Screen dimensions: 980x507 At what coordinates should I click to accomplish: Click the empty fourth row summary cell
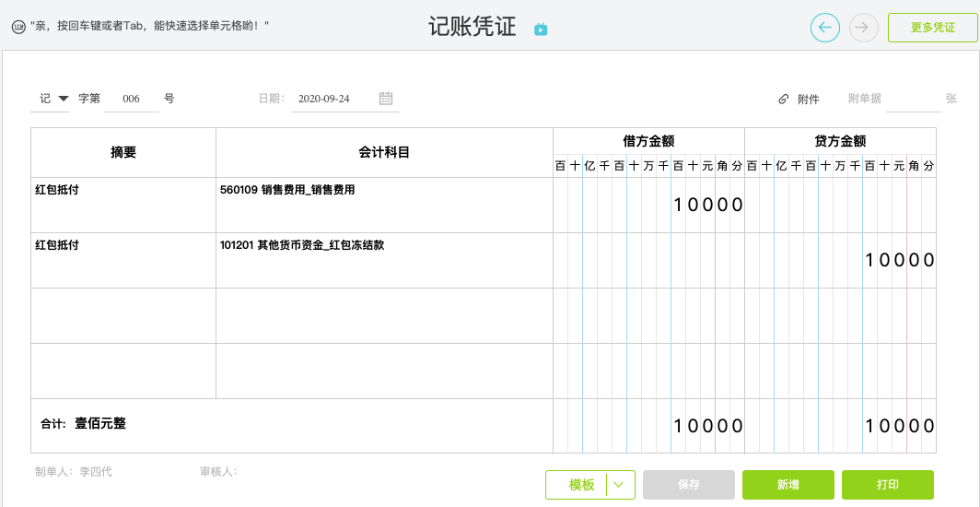tap(123, 371)
